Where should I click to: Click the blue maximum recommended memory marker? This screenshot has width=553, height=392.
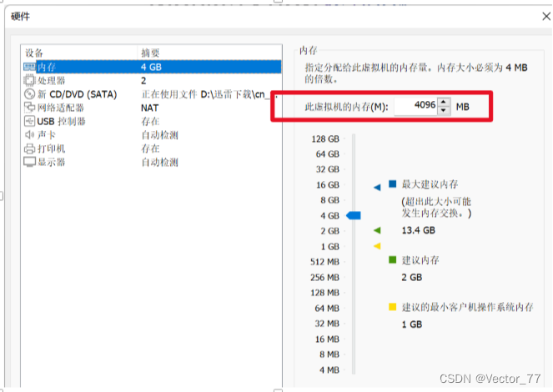pyautogui.click(x=377, y=187)
